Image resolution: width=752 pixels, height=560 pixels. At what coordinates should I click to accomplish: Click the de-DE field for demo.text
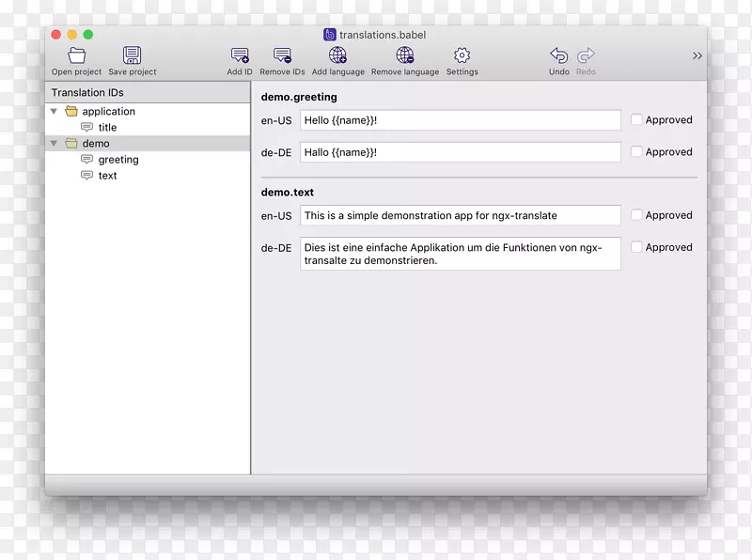pos(460,254)
